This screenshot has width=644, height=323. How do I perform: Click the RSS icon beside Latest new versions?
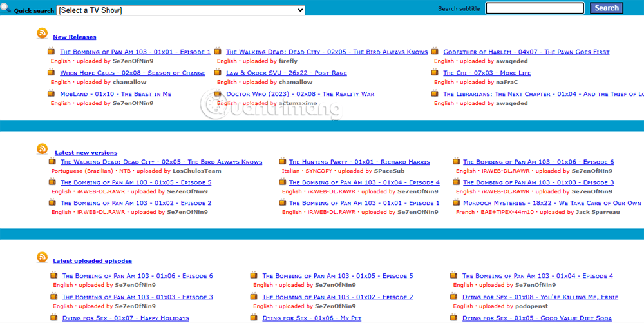coord(43,149)
